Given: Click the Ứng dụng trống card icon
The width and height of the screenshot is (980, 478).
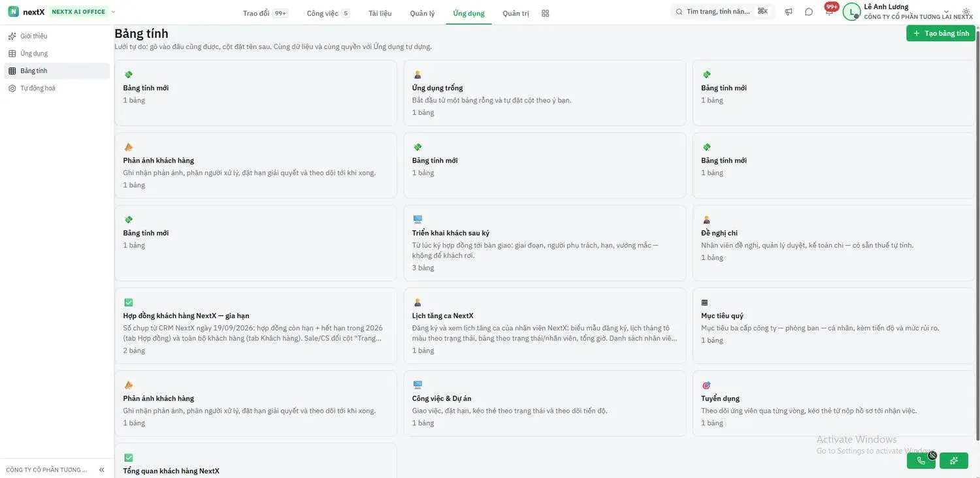Looking at the screenshot, I should (417, 74).
